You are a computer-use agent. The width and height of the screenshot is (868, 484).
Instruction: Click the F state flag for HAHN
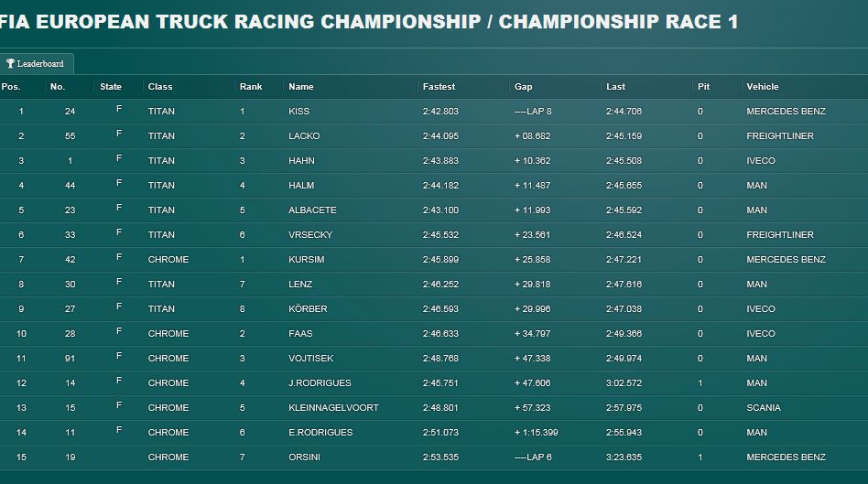click(119, 159)
